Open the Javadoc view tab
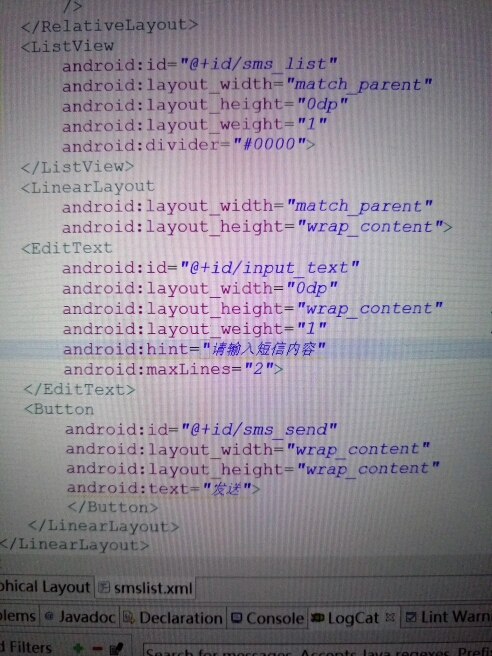 pos(80,617)
